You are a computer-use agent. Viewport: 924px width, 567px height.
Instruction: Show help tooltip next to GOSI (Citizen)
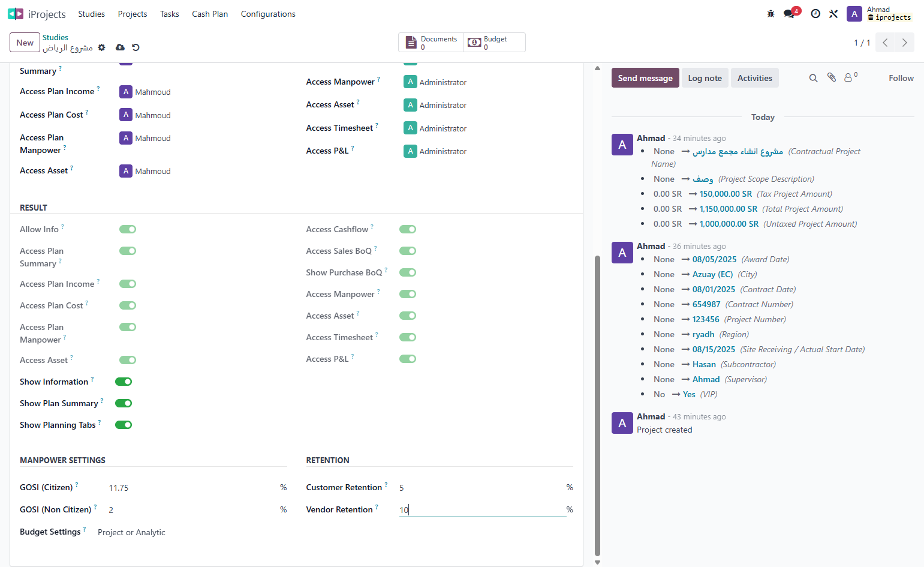pos(77,485)
